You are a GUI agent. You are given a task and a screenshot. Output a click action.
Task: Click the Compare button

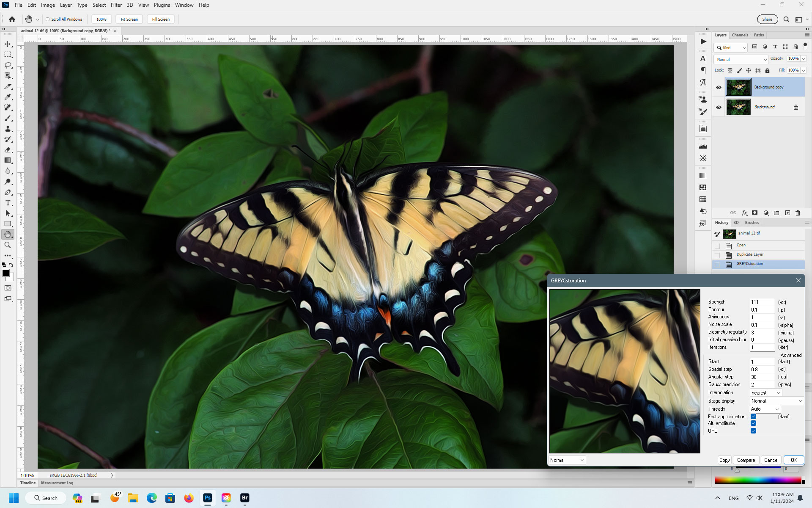point(746,460)
